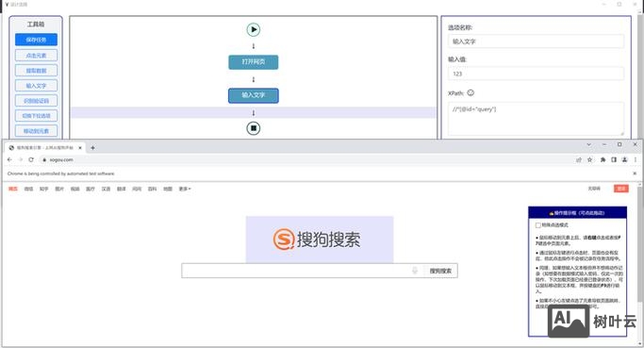Open the 地图 link in Sogou nav
Image resolution: width=644 pixels, height=348 pixels.
pyautogui.click(x=168, y=189)
